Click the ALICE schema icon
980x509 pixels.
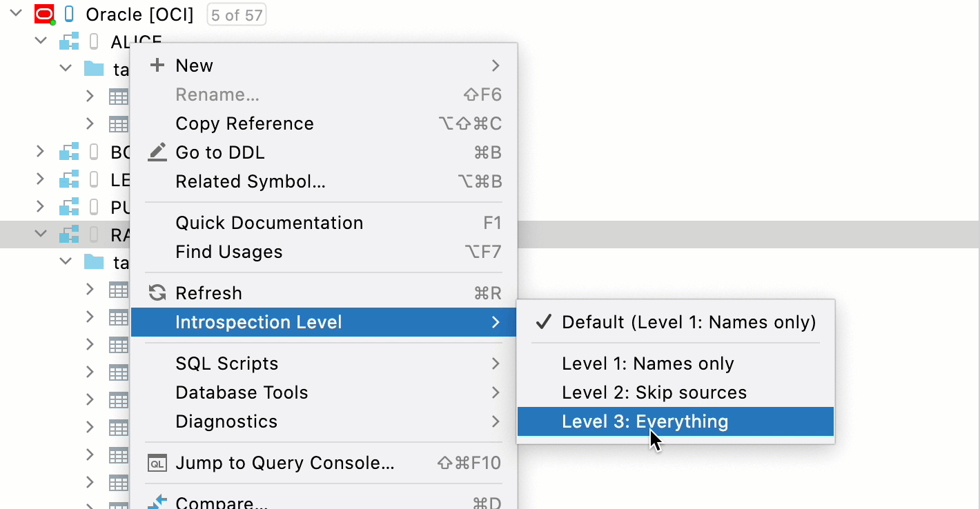[x=69, y=42]
